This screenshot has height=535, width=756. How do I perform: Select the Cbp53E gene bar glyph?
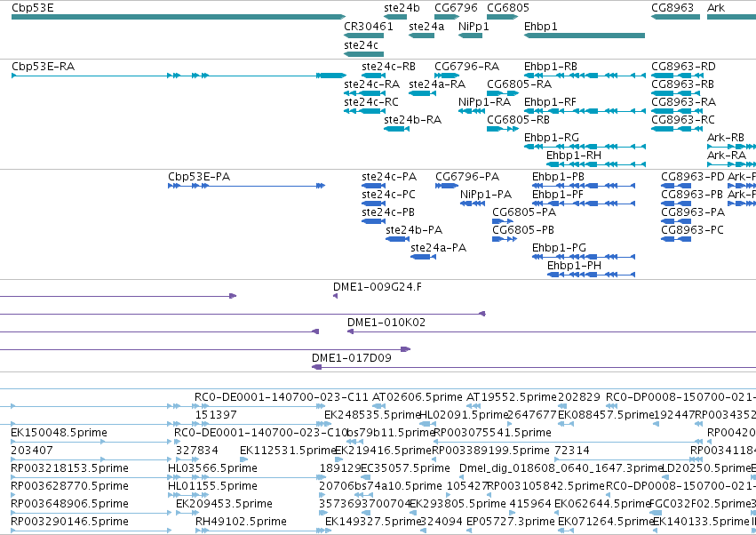tap(179, 18)
